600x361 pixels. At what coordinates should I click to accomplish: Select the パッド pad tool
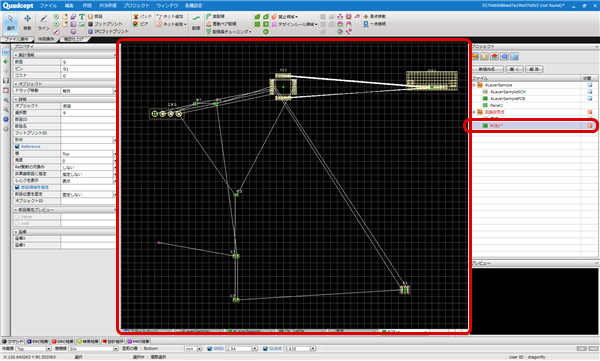point(142,17)
